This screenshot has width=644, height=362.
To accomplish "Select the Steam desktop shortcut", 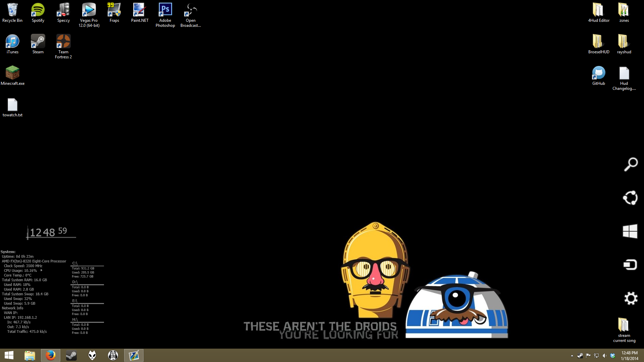I will pos(38,44).
